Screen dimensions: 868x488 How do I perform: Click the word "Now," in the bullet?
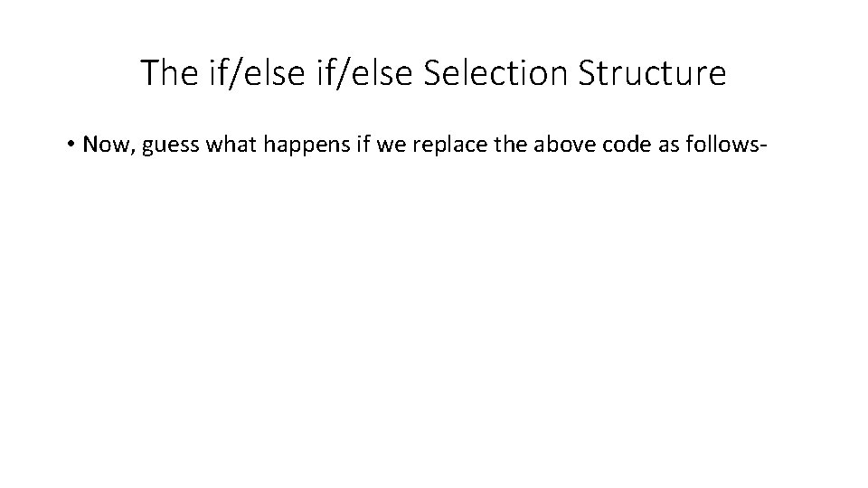105,145
